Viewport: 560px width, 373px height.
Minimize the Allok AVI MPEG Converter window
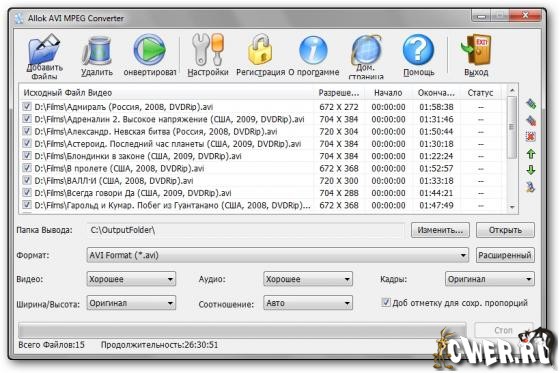[x=481, y=16]
